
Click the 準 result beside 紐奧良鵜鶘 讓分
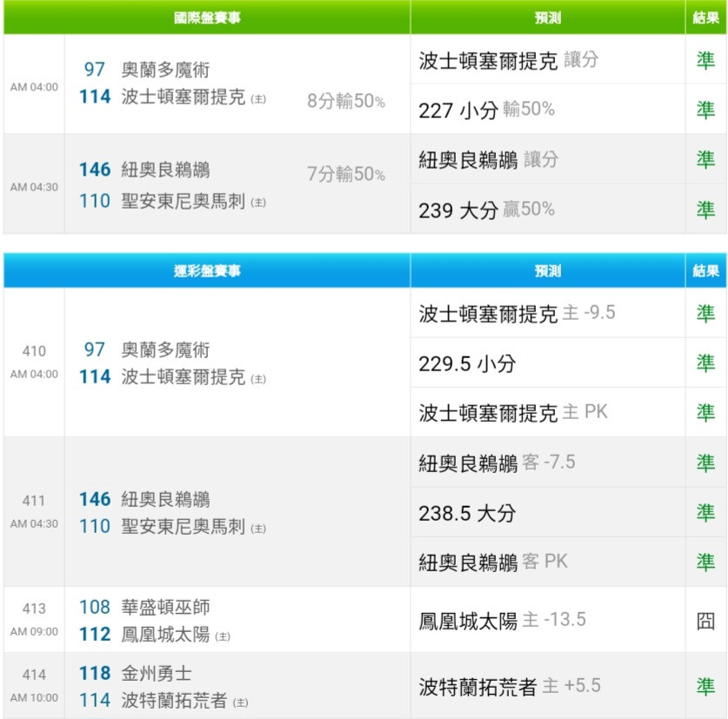[705, 160]
